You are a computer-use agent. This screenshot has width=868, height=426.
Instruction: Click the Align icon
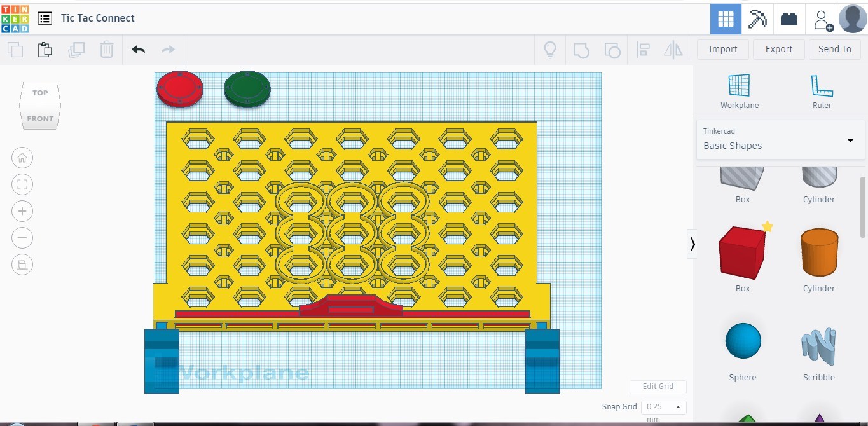(643, 50)
